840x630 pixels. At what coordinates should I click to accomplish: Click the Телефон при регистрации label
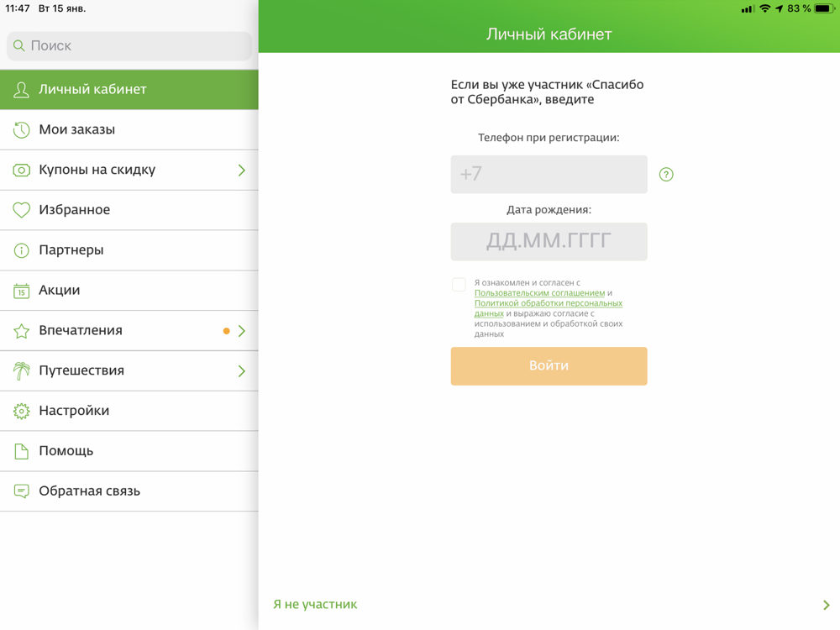click(x=549, y=138)
